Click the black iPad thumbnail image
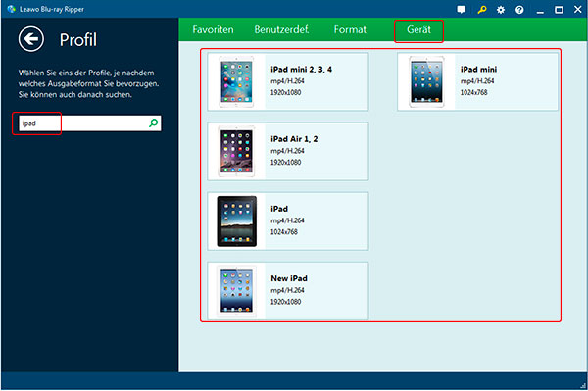This screenshot has width=588, height=391. pos(236,221)
